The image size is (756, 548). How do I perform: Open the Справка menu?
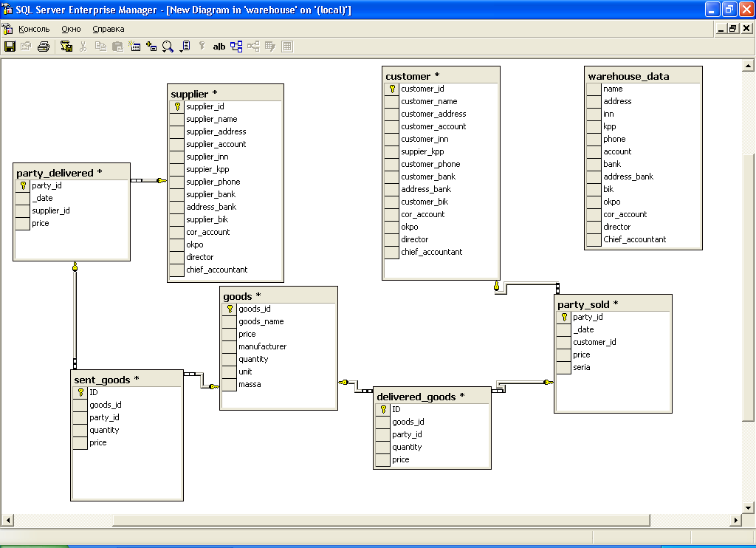pos(109,29)
